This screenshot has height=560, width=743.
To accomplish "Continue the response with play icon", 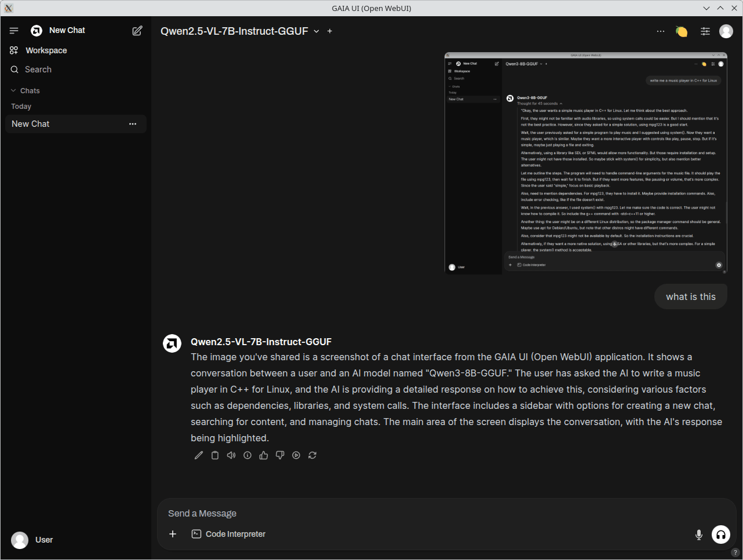I will pos(296,455).
